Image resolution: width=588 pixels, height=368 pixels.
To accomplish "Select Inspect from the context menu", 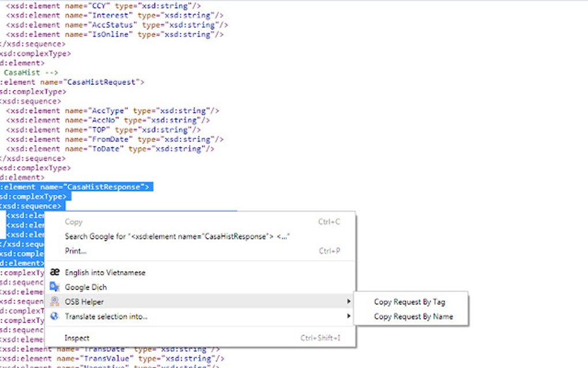I will (x=76, y=337).
